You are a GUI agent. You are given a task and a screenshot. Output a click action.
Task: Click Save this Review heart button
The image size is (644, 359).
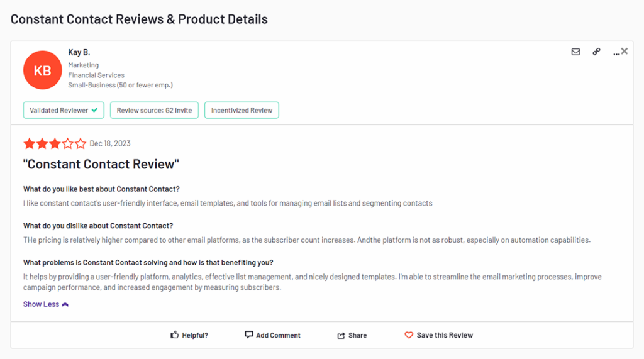tap(438, 335)
